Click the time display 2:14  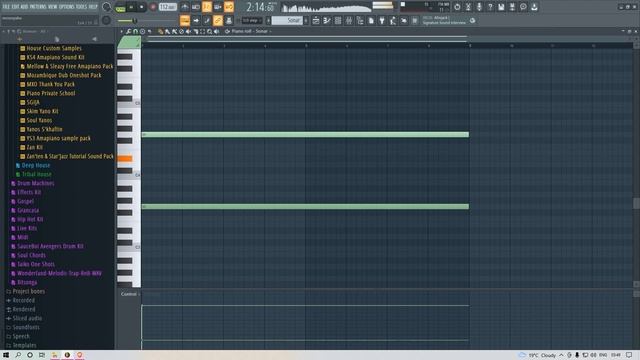pos(260,7)
